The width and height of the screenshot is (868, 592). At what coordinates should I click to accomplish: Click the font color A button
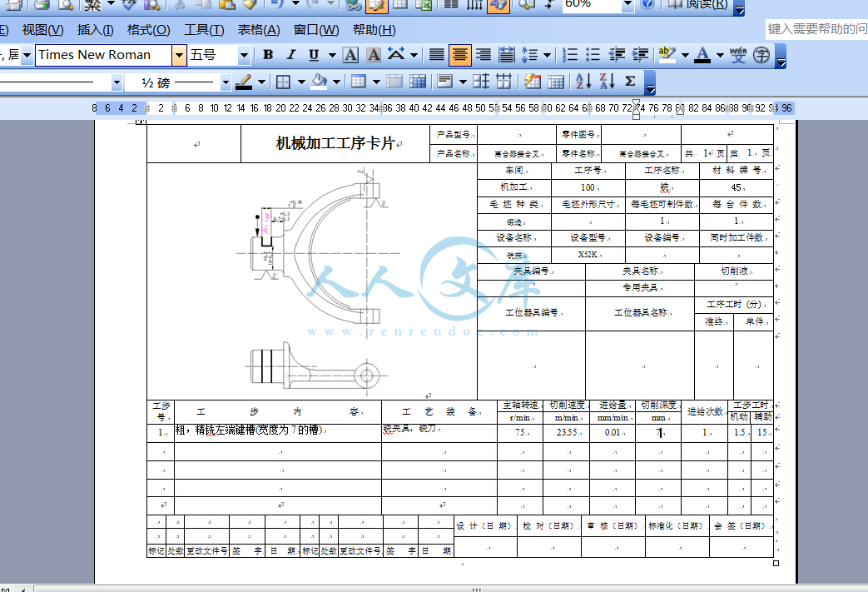tap(702, 55)
